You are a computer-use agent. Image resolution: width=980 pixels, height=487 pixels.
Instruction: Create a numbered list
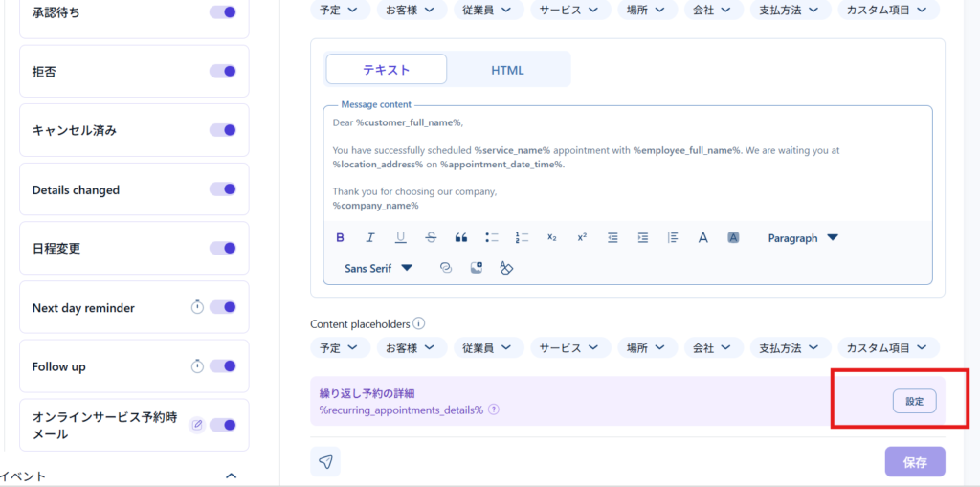522,237
